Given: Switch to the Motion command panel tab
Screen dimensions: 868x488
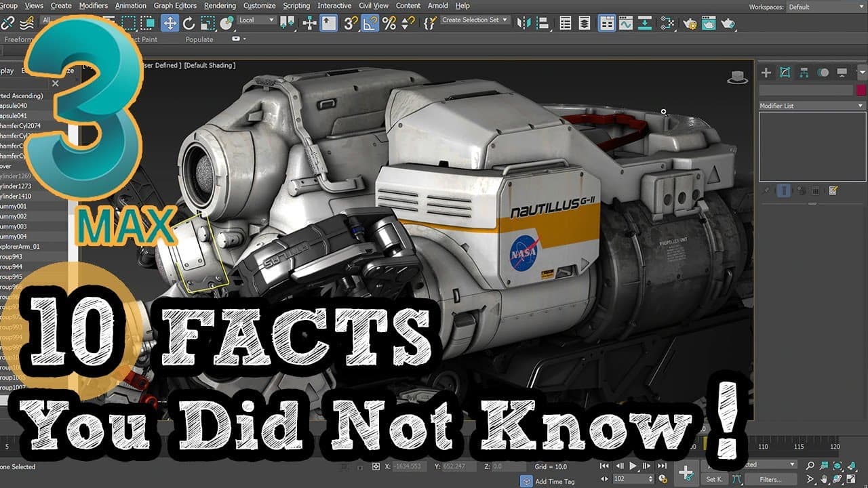Looking at the screenshot, I should point(823,73).
